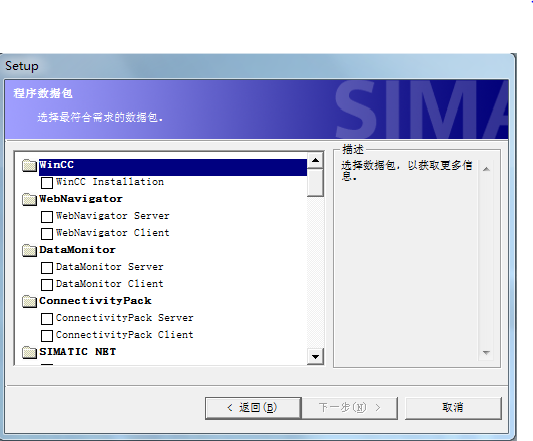Tick the WebNavigator Client checkbox
The image size is (533, 441).
click(47, 234)
